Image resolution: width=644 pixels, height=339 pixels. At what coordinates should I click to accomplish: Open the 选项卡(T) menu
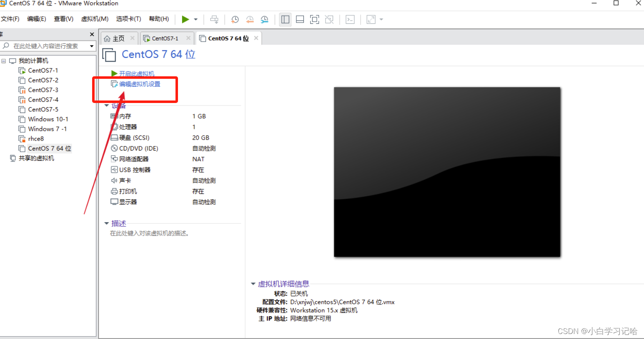click(128, 19)
